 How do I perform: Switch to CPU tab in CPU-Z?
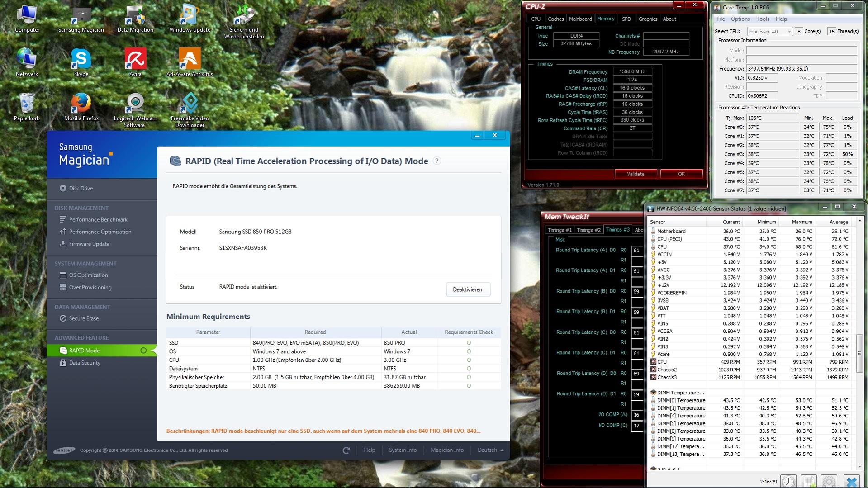coord(536,19)
